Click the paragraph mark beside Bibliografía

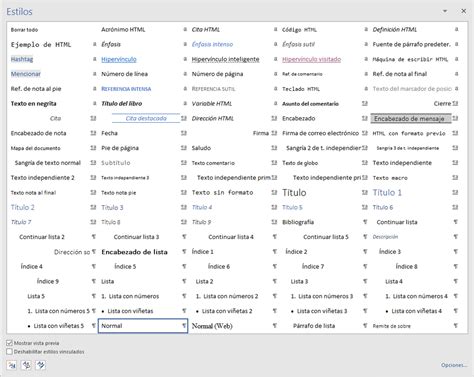[365, 222]
